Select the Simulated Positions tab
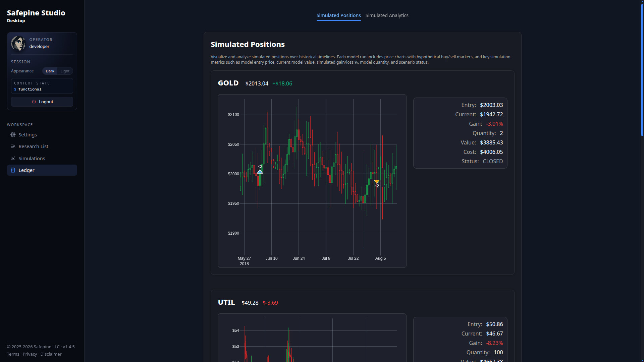The image size is (644, 362). coord(338,15)
